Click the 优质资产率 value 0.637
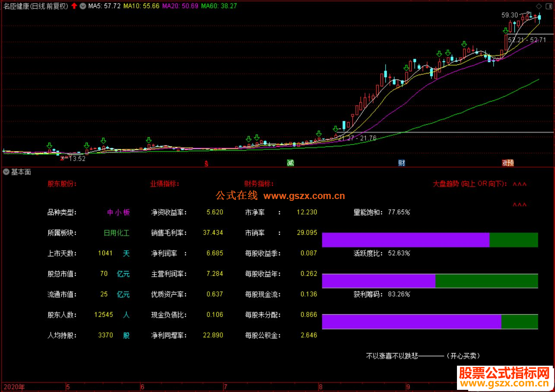 [x=215, y=294]
